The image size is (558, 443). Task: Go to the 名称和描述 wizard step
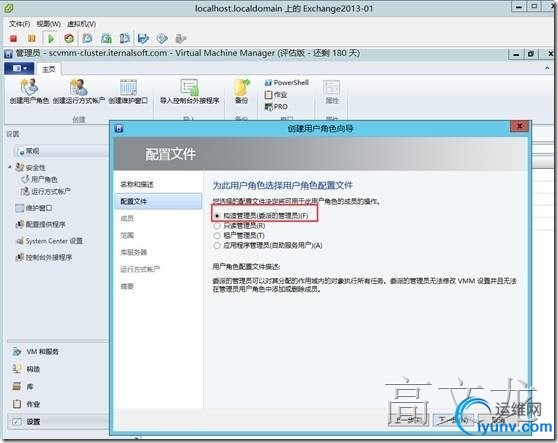(x=137, y=184)
